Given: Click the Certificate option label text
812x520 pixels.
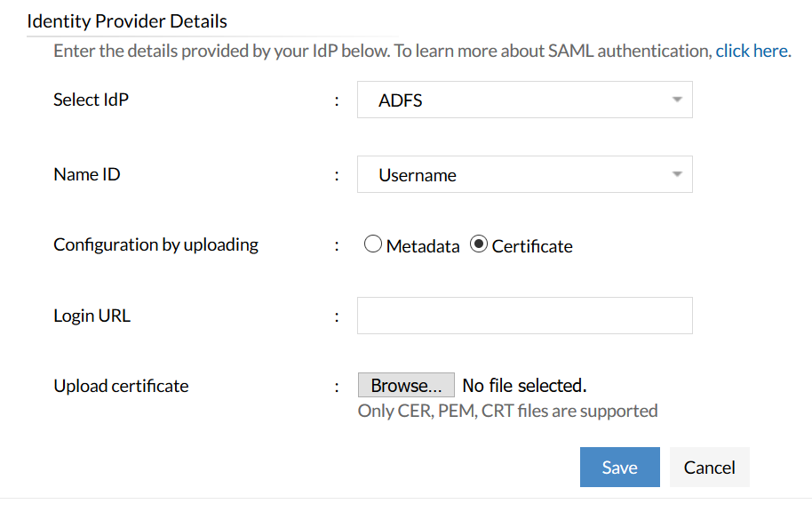Looking at the screenshot, I should [532, 247].
